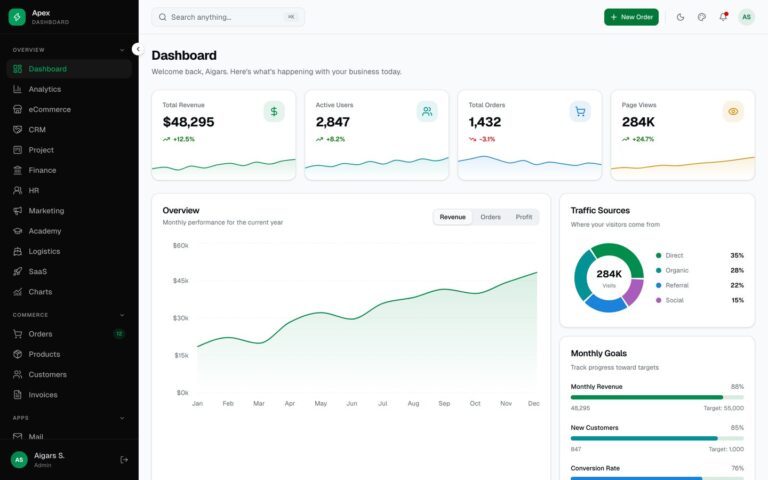Click the Active Users icon
768x480 pixels.
point(427,112)
